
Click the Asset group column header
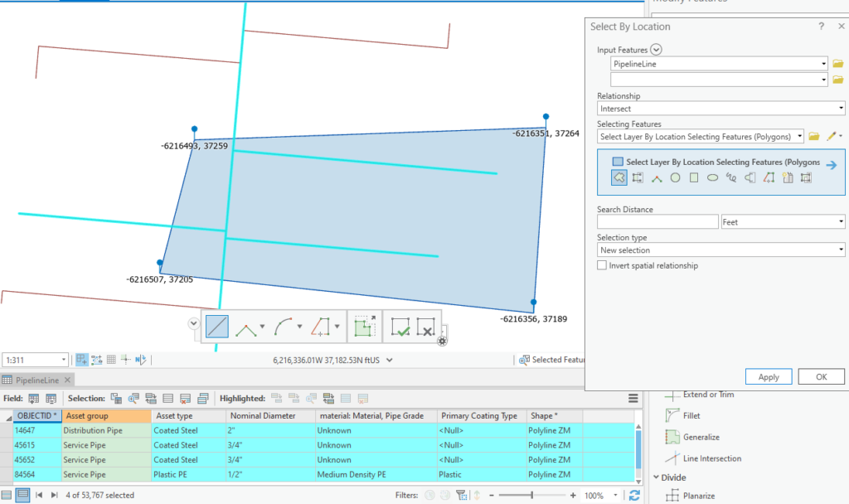(105, 415)
